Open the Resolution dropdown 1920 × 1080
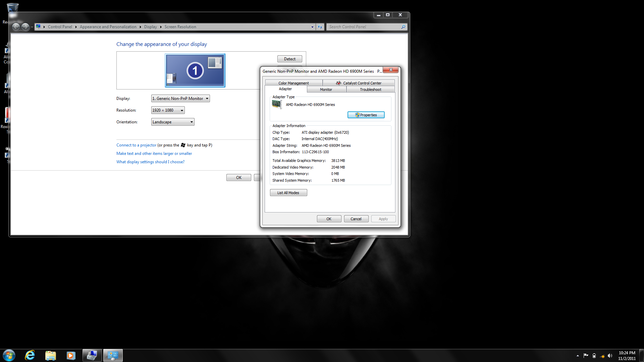The height and width of the screenshot is (362, 644). click(x=168, y=110)
